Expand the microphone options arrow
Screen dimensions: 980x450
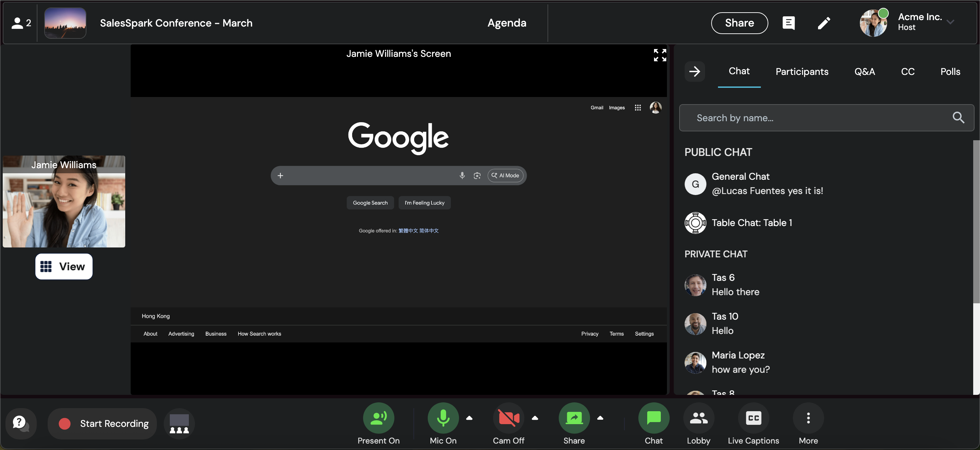point(469,418)
